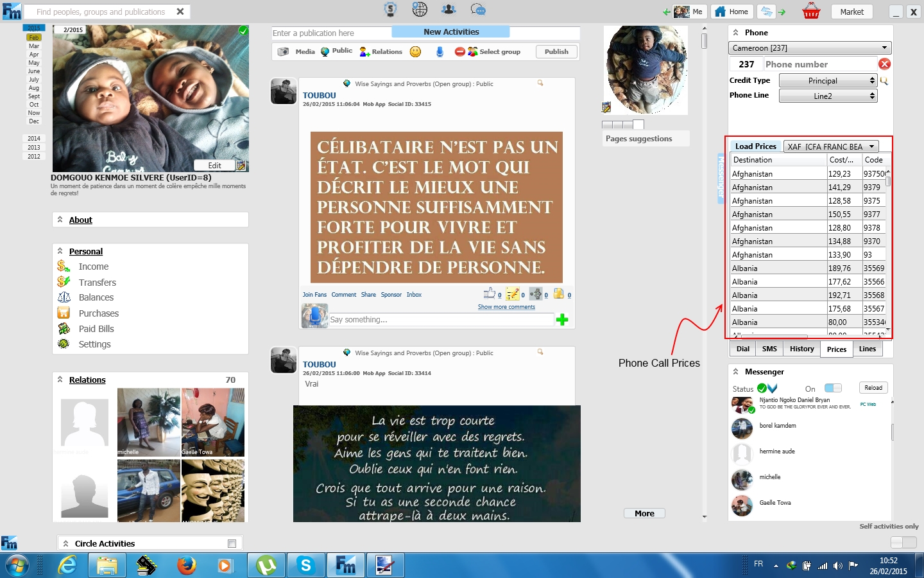
Task: Click the gold coins icon on first post
Action: coord(559,293)
